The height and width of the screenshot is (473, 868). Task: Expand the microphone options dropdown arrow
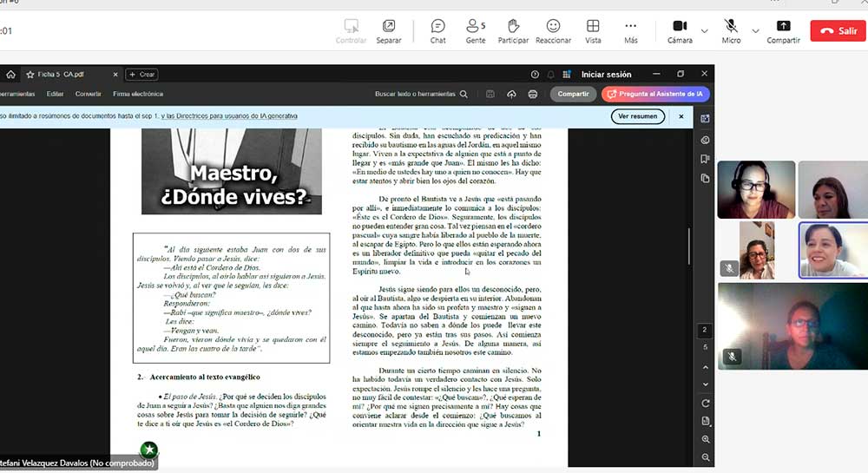tap(755, 31)
